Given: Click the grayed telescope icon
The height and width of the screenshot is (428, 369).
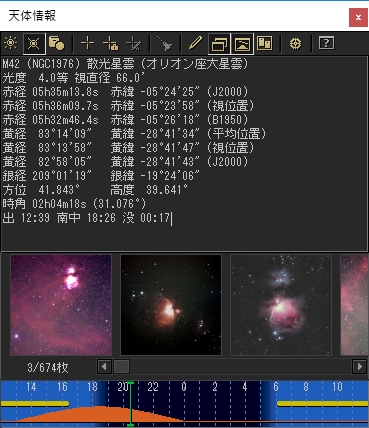Looking at the screenshot, I should 165,44.
